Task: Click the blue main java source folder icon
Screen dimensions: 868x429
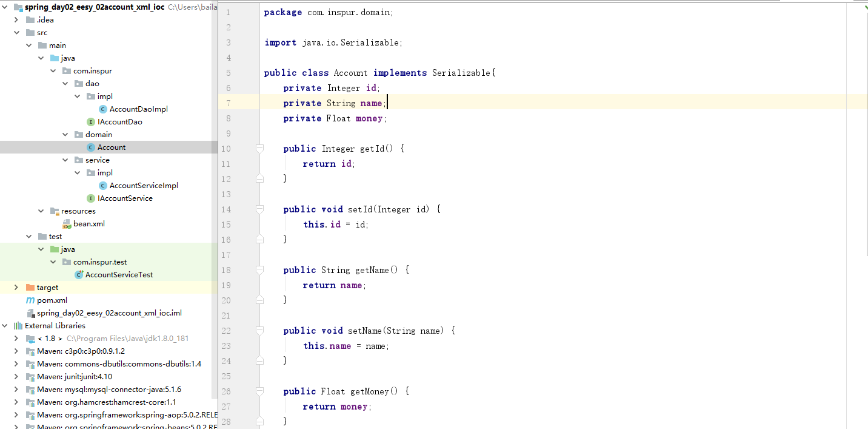Action: pyautogui.click(x=55, y=58)
